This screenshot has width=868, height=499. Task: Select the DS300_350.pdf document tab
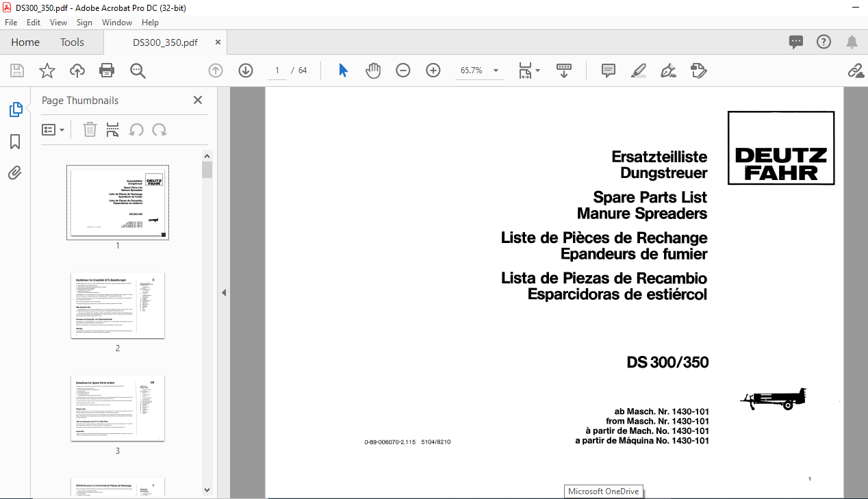coord(165,42)
